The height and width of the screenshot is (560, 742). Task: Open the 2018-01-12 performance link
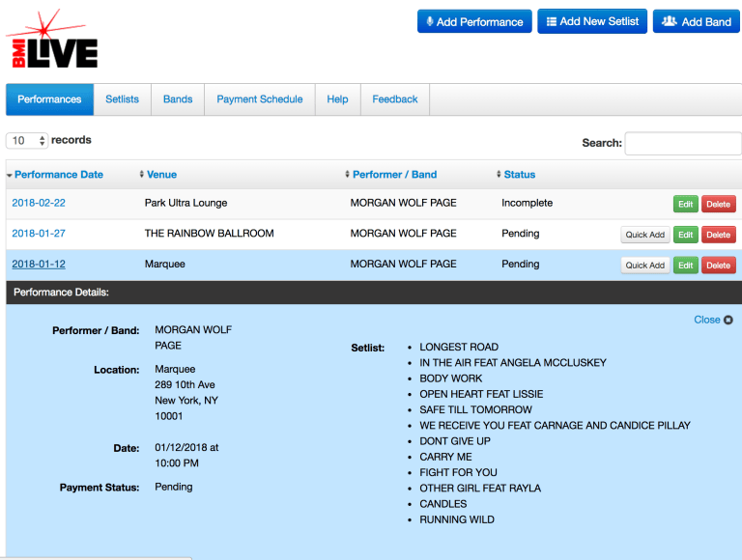pos(39,264)
